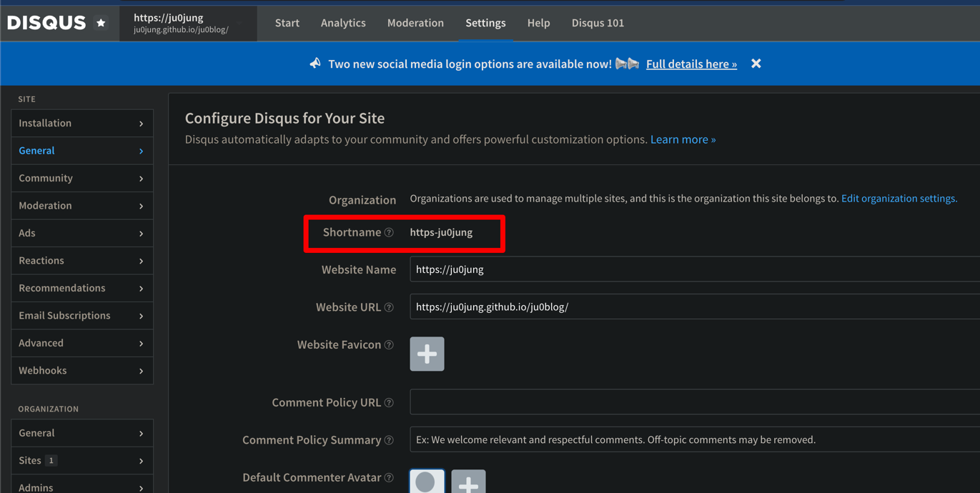Image resolution: width=980 pixels, height=493 pixels.
Task: Open the site selector ju0jung.github.io
Action: (x=187, y=24)
